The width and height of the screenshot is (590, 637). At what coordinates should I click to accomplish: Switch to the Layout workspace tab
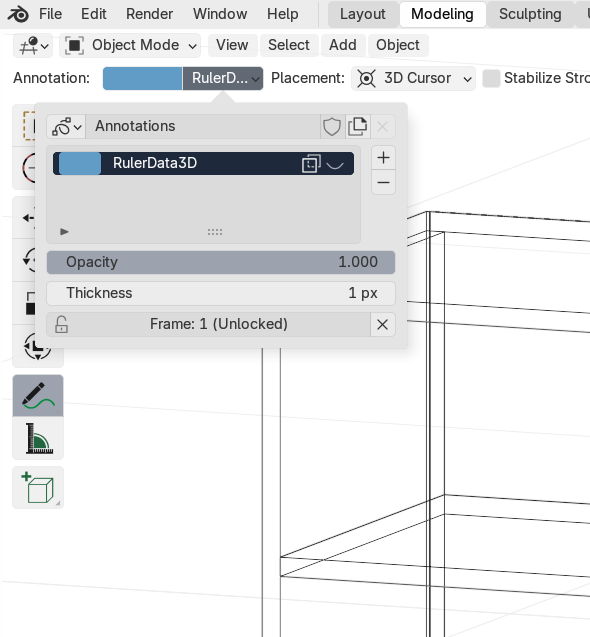(362, 14)
